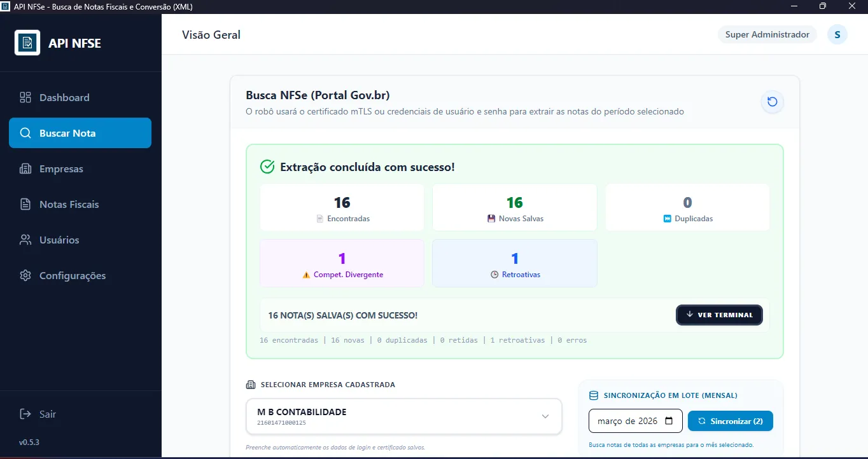Click the Notas Fiscais document icon
Image resolution: width=868 pixels, height=459 pixels.
click(x=25, y=204)
